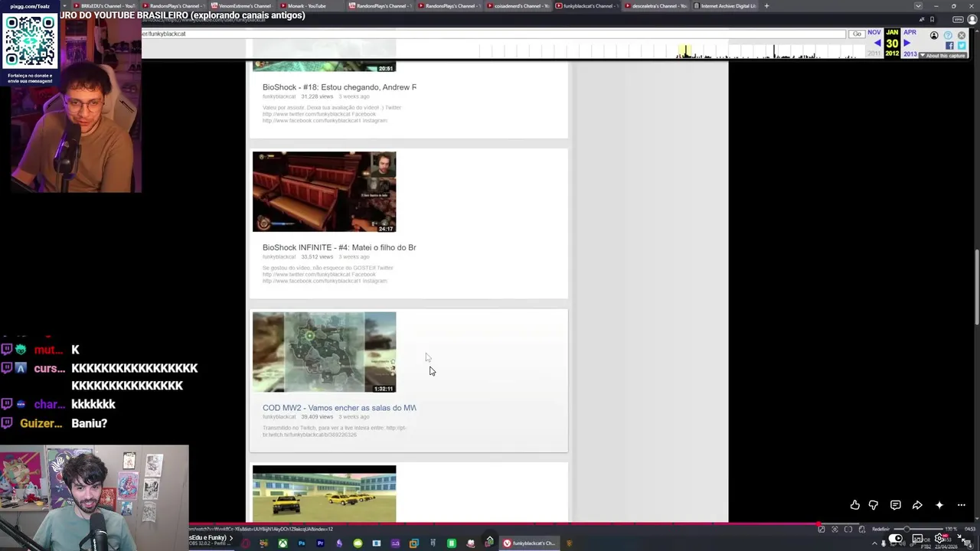Click the browser tab list dropdown arrow

coord(918,6)
